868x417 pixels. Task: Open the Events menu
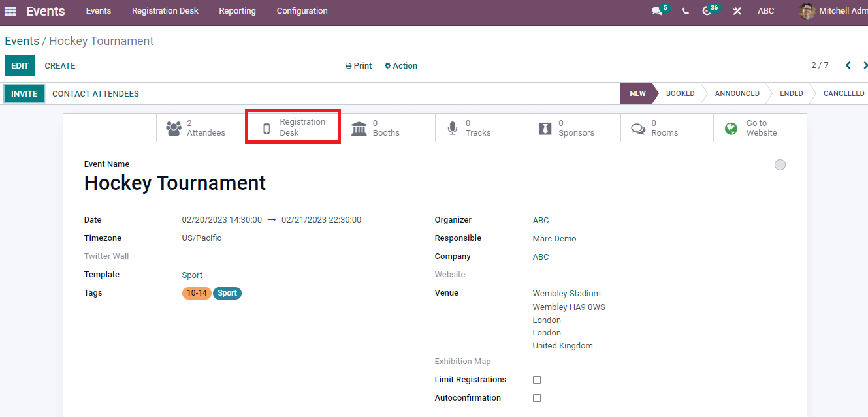[x=99, y=11]
